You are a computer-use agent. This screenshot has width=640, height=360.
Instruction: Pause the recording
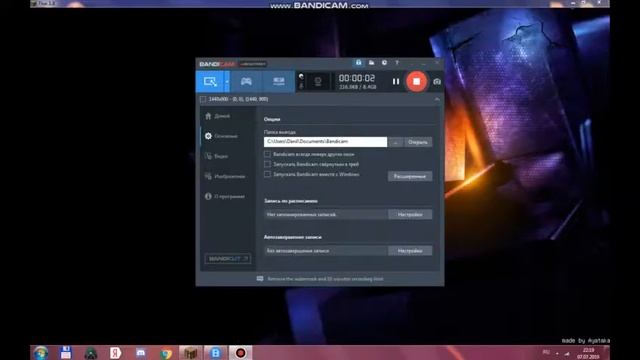tap(396, 82)
